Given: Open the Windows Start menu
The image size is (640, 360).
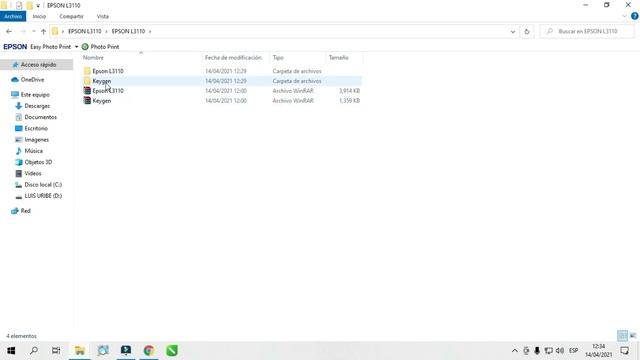Looking at the screenshot, I should pos(11,351).
